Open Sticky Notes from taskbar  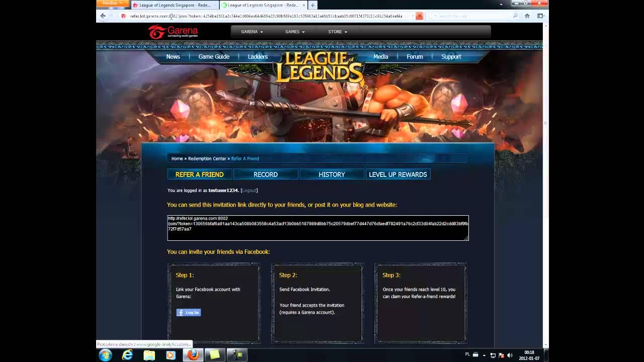[x=215, y=355]
